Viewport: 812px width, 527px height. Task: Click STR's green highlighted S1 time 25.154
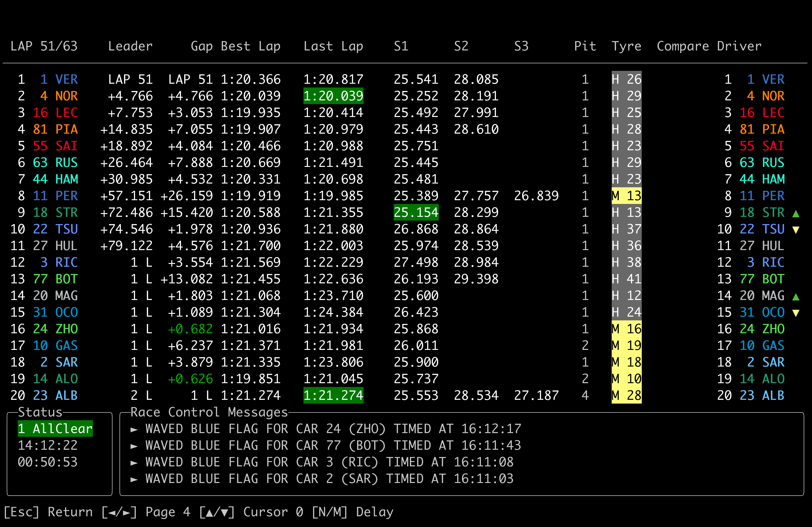[416, 212]
